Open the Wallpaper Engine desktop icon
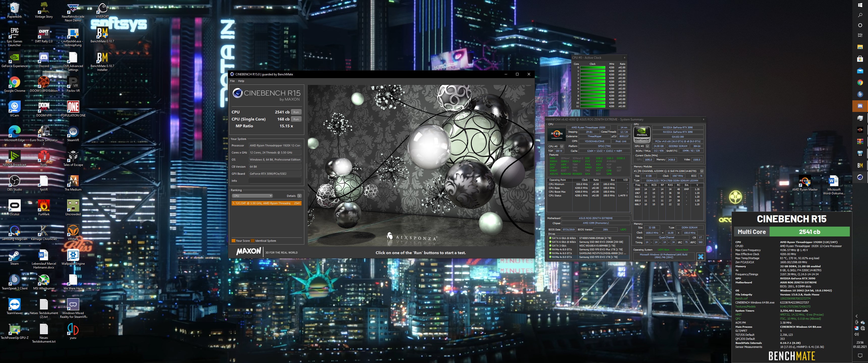This screenshot has height=363, width=868. tap(73, 257)
